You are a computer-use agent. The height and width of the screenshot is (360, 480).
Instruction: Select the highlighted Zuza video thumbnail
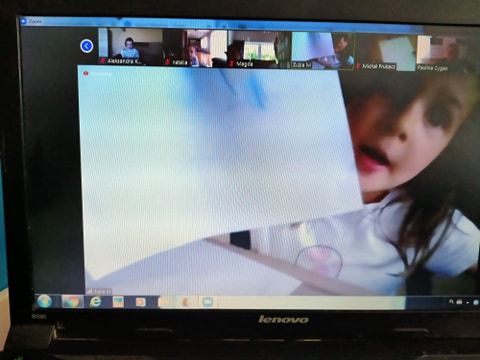click(322, 51)
